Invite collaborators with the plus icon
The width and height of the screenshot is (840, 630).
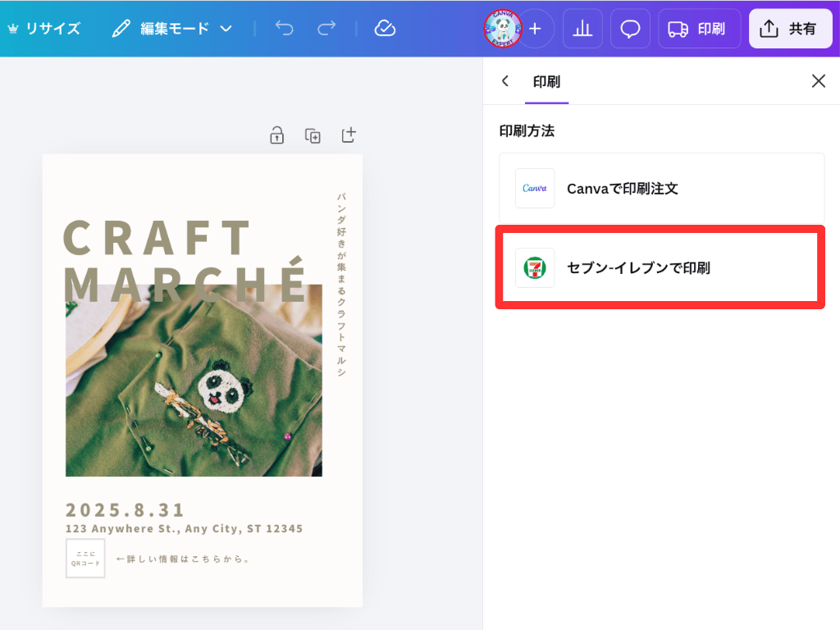tap(535, 28)
